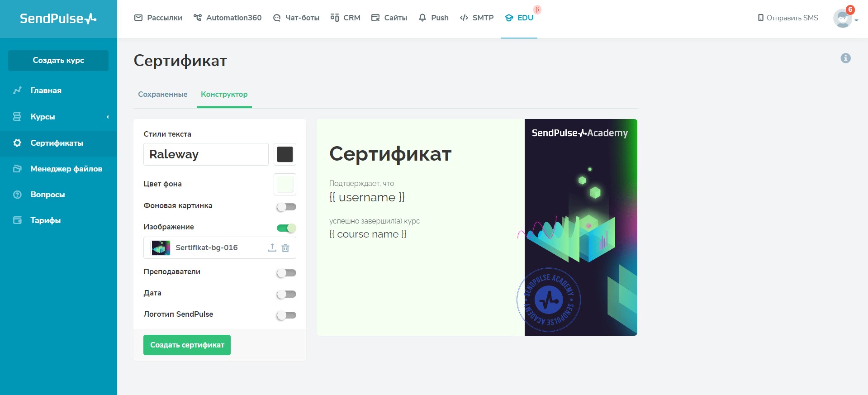Expand the Курсы submenu arrow
The width and height of the screenshot is (868, 395).
tap(108, 117)
